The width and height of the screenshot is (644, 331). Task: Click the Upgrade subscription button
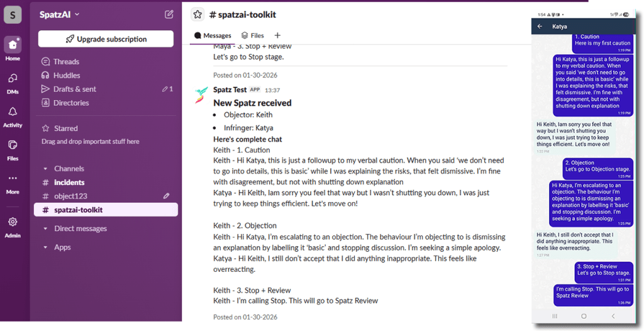(106, 39)
